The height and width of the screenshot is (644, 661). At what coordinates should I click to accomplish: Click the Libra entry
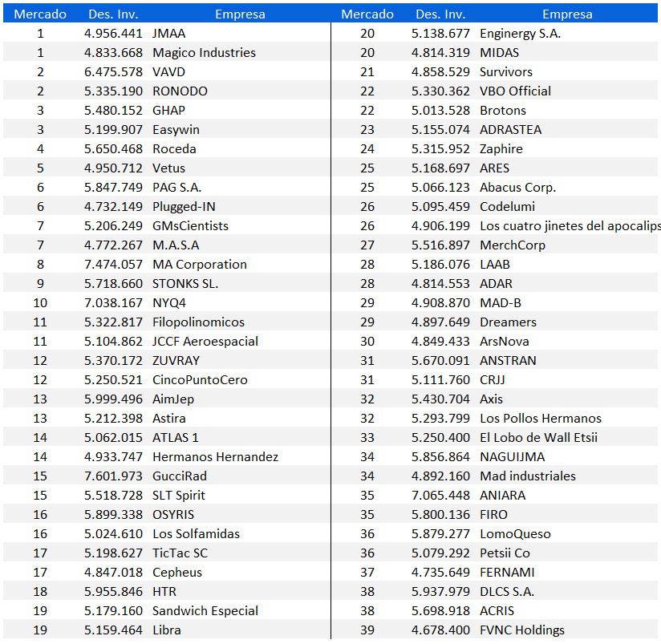[167, 630]
